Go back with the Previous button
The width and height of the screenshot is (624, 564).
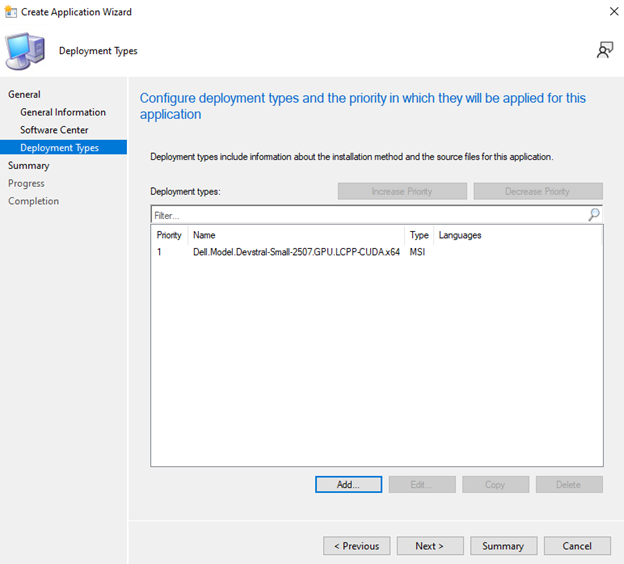coord(357,546)
